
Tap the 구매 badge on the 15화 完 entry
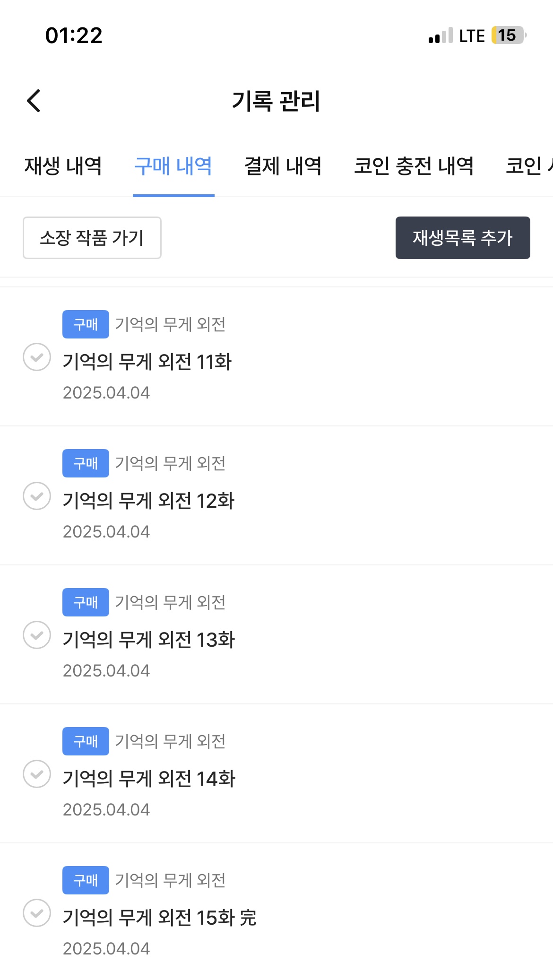click(86, 880)
